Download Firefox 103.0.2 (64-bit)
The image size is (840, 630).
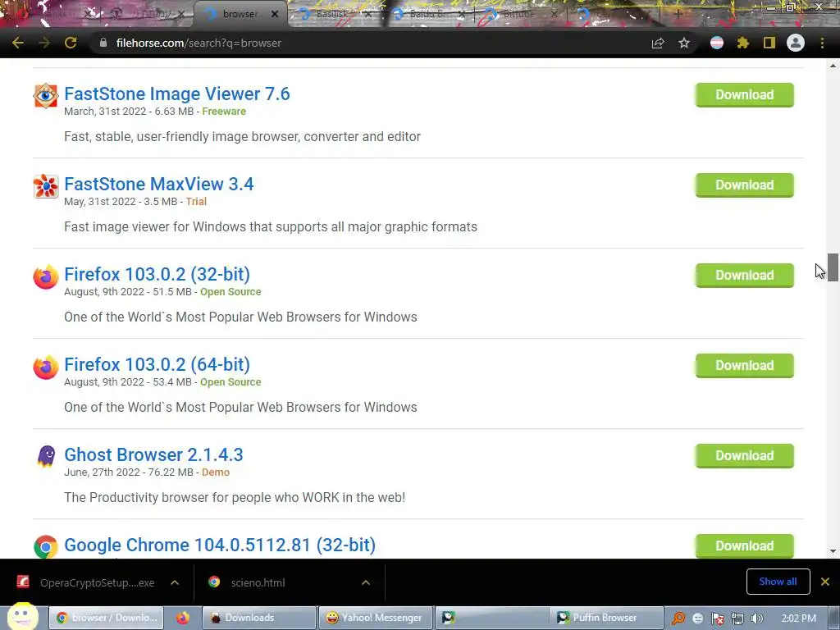tap(745, 365)
